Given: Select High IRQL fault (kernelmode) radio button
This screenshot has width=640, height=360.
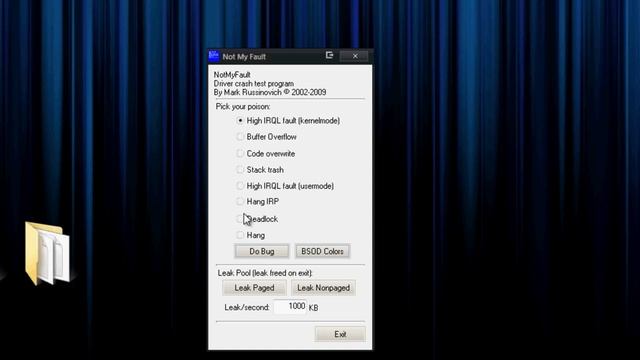Looking at the screenshot, I should (240, 120).
